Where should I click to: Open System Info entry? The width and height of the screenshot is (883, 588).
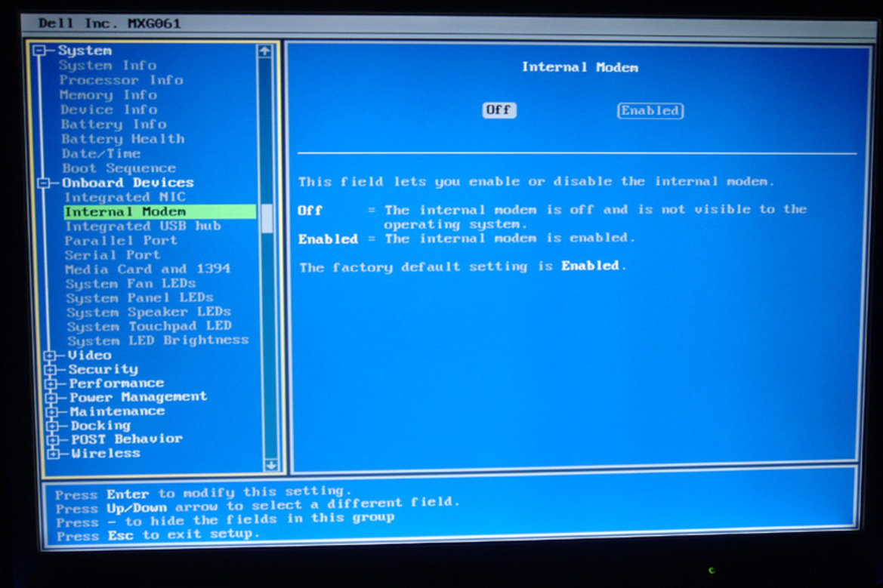point(107,65)
